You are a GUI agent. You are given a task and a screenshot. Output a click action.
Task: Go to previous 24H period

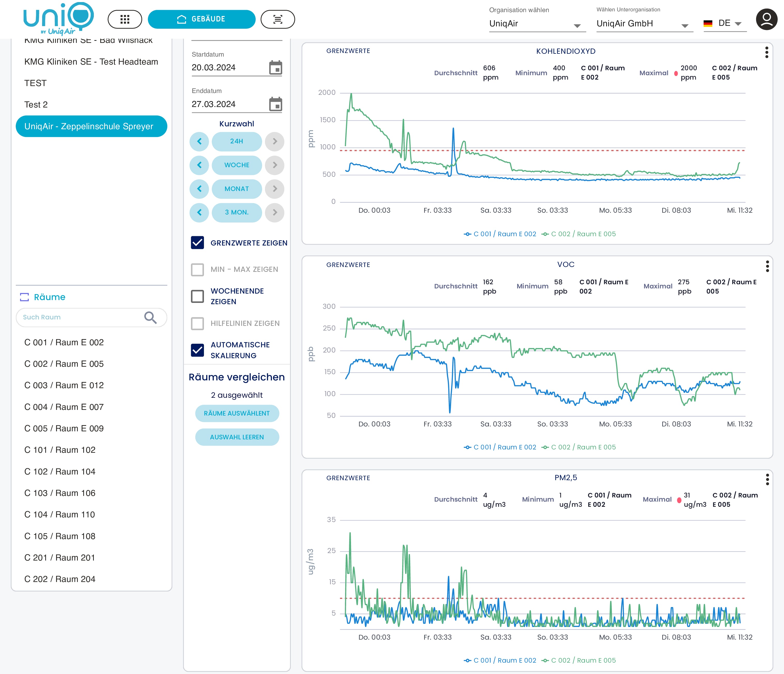(199, 141)
